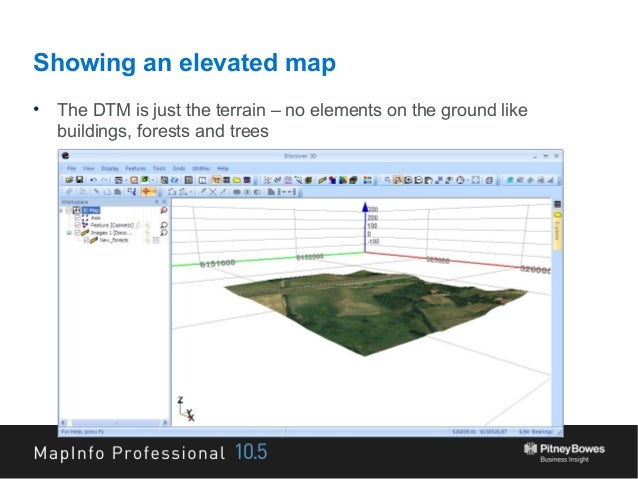The width and height of the screenshot is (638, 479).
Task: Open the Features menu
Action: pos(135,168)
